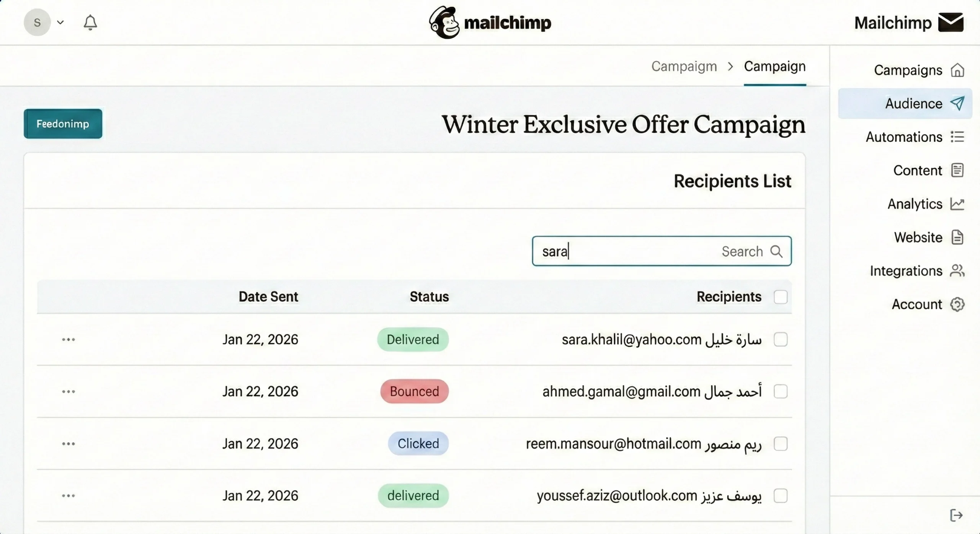The height and width of the screenshot is (534, 980).
Task: Toggle the select-all Recipients header checkbox
Action: pos(781,297)
